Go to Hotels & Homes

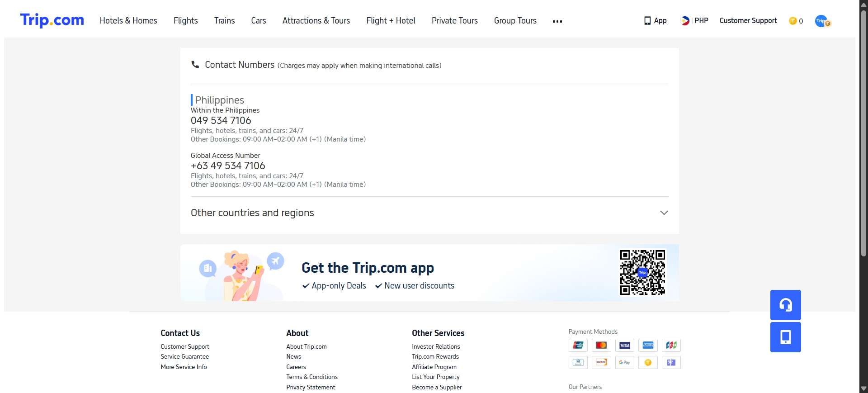(x=128, y=21)
